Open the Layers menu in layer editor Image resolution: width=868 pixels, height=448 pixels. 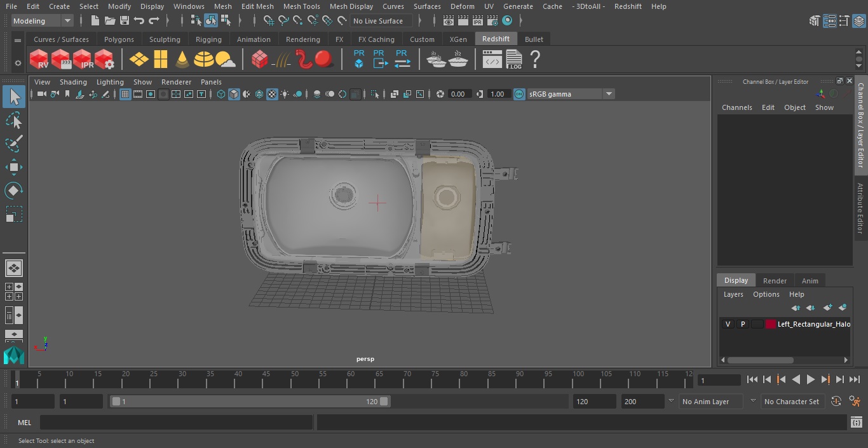tap(733, 294)
